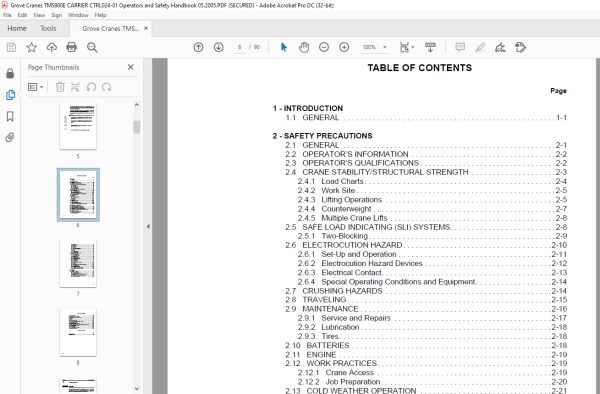
Task: Open the File menu
Action: pos(7,15)
